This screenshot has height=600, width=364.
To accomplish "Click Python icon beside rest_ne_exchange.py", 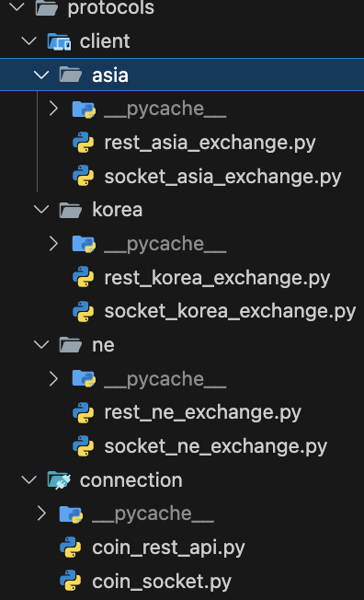I will coord(84,412).
